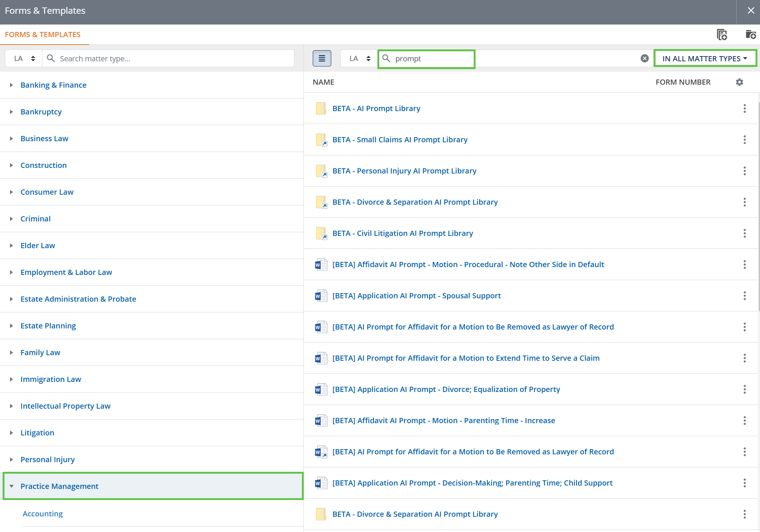Open the column settings gear

click(739, 82)
